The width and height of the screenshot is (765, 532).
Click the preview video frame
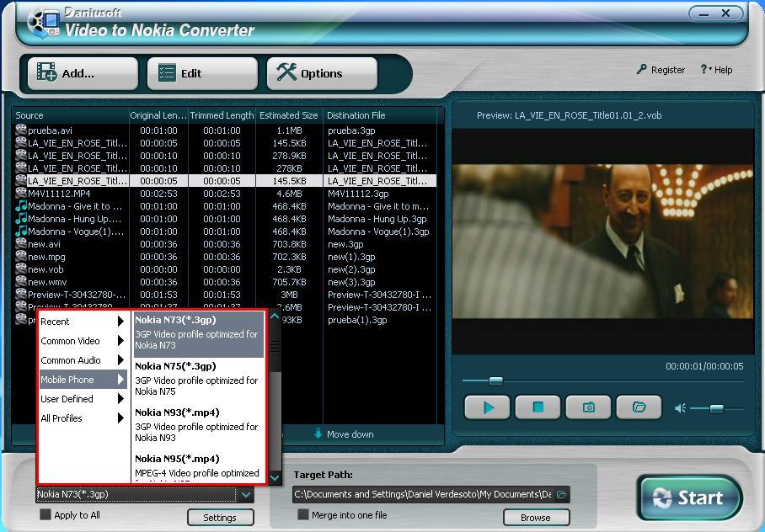click(602, 242)
